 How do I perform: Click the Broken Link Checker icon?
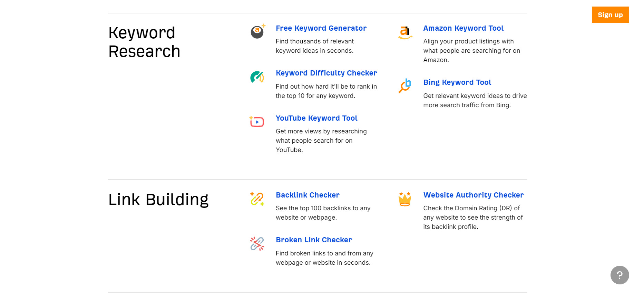pos(257,244)
